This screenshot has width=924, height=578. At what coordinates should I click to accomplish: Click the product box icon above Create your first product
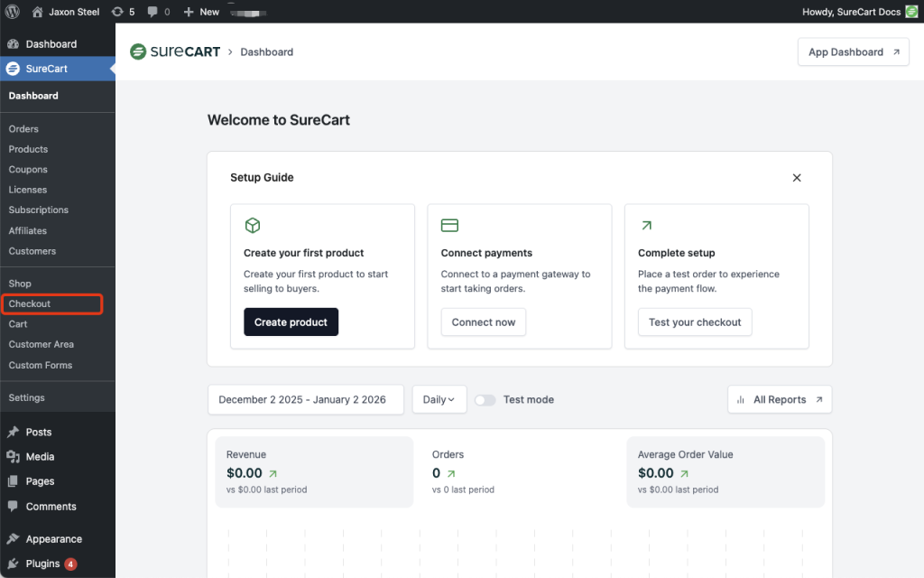click(x=252, y=225)
